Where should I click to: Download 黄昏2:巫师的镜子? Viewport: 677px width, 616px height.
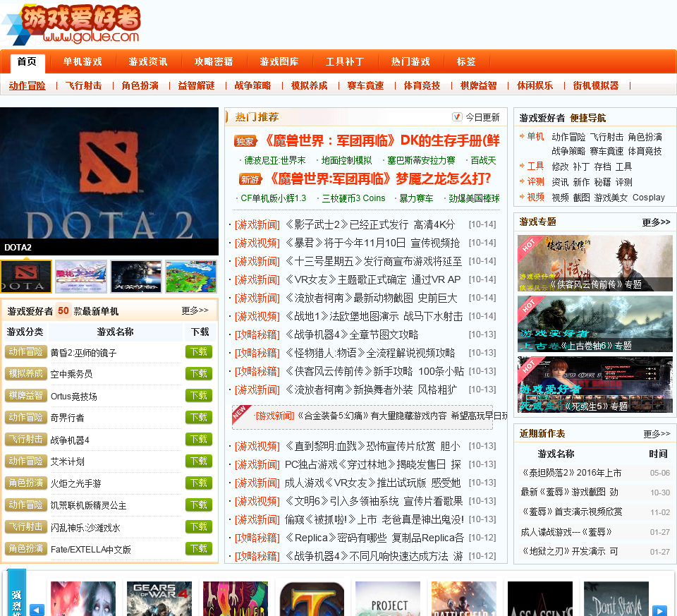point(199,351)
